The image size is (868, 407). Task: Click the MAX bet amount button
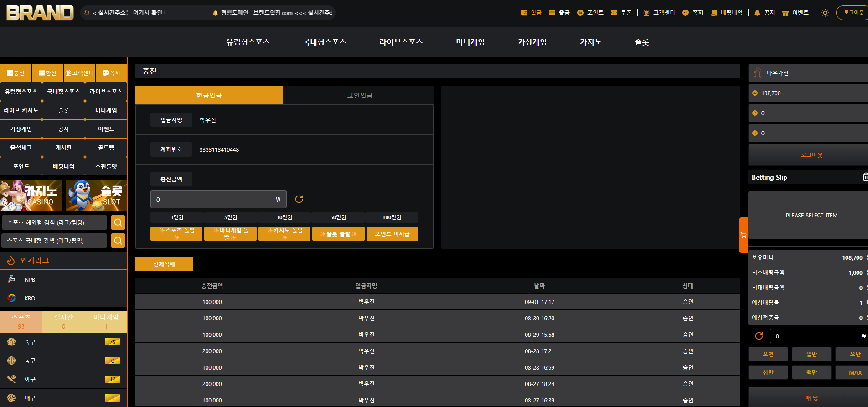pos(855,372)
